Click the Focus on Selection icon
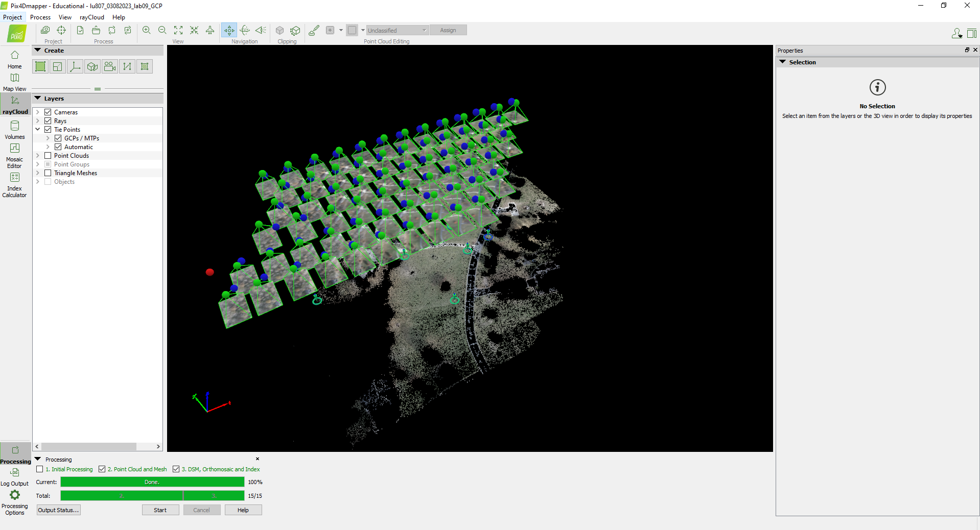980x530 pixels. 194,30
